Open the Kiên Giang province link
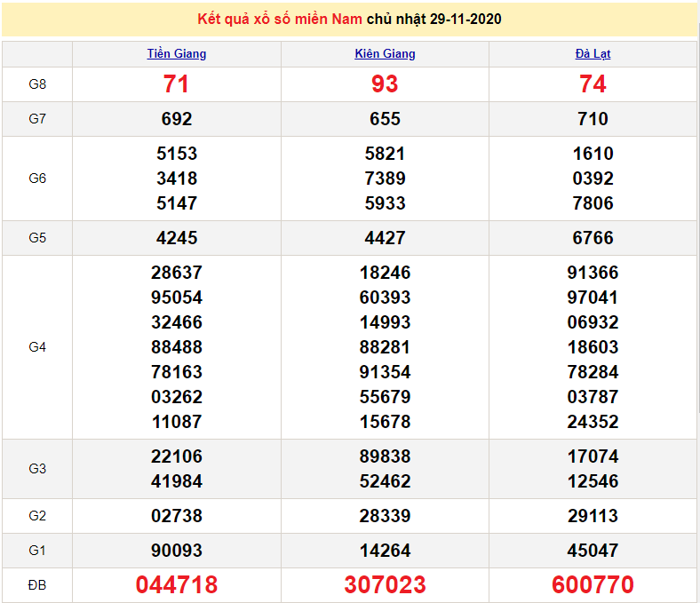The width and height of the screenshot is (700, 603). coord(385,53)
